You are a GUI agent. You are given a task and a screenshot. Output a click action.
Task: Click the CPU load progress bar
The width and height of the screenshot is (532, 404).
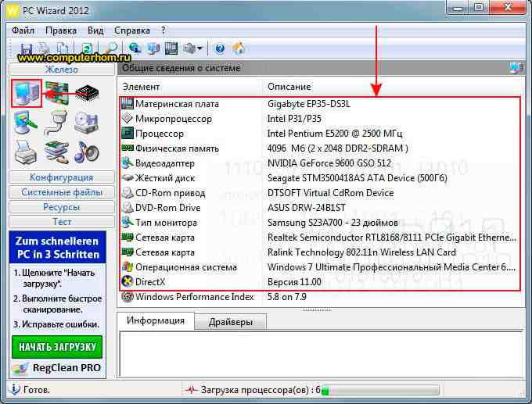coord(380,390)
